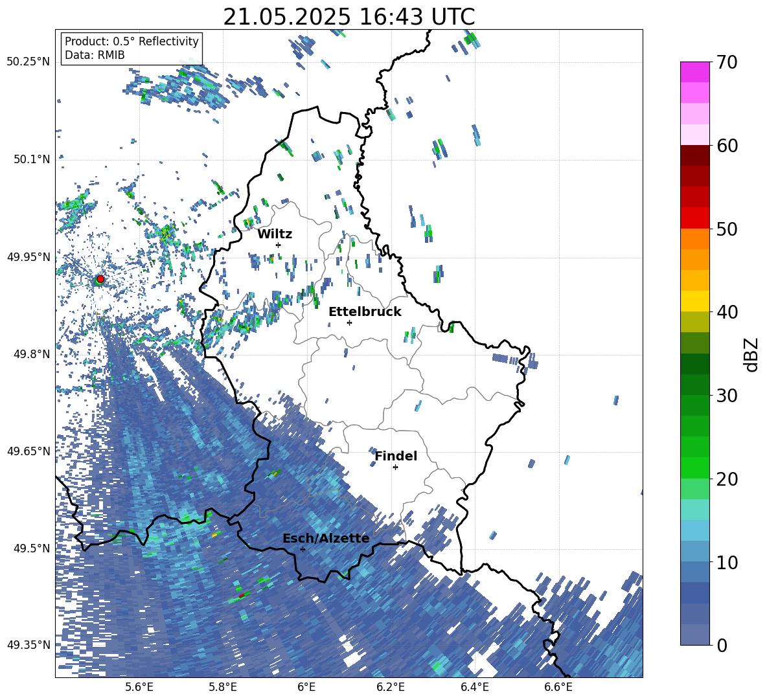Click the colorbar 'dBZ' axis label
The height and width of the screenshot is (700, 767).
point(751,354)
